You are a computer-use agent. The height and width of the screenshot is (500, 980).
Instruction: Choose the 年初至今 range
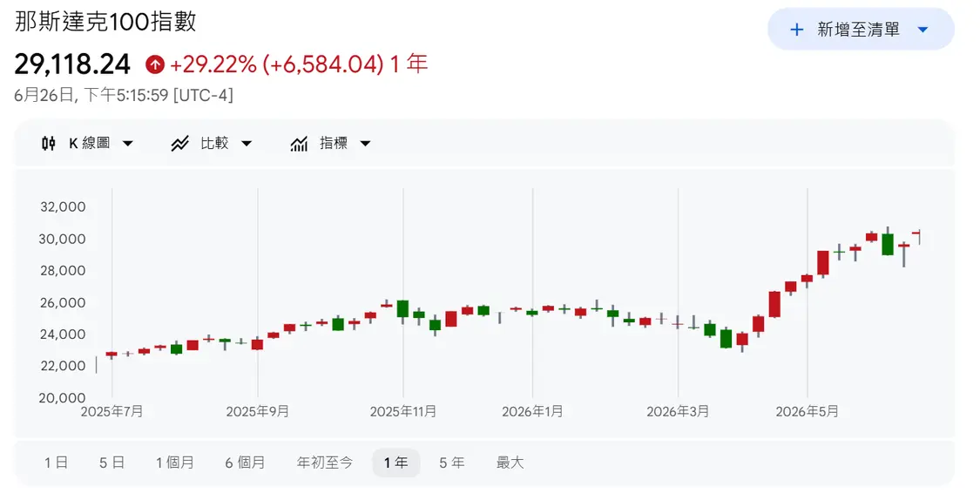[325, 463]
